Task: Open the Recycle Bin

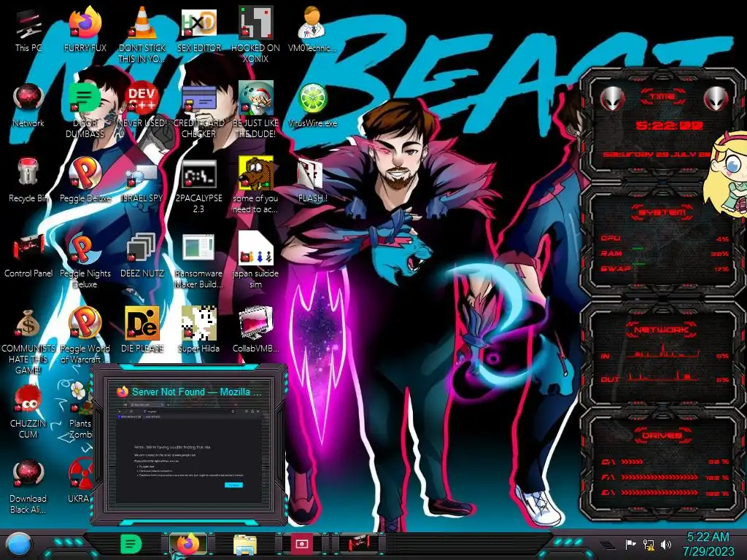Action: tap(28, 181)
